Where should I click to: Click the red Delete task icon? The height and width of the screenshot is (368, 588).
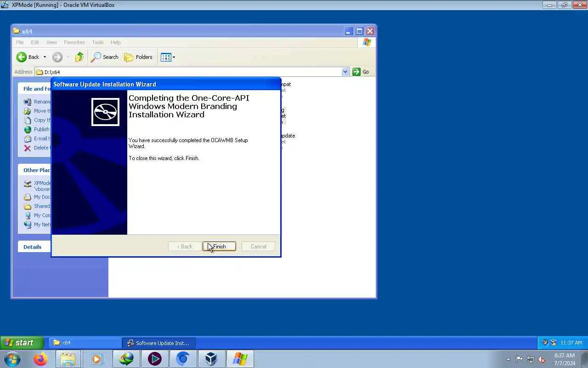click(x=28, y=148)
